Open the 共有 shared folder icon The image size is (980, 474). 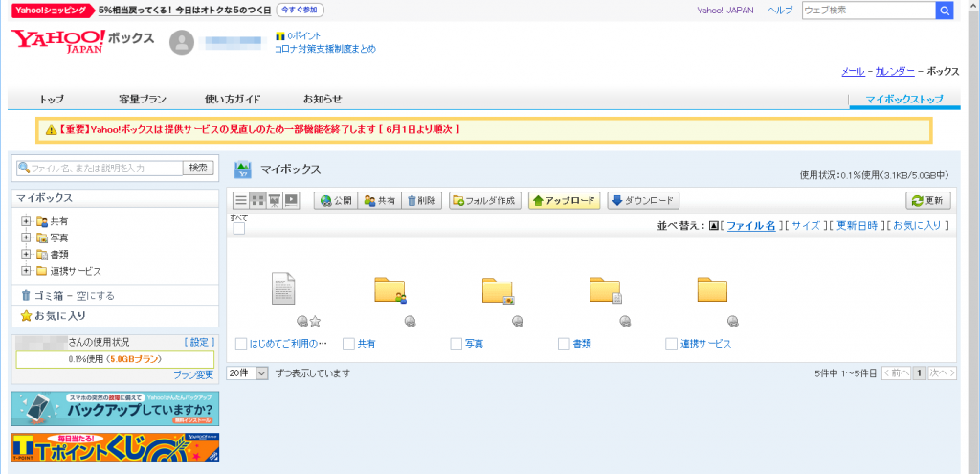coord(390,289)
